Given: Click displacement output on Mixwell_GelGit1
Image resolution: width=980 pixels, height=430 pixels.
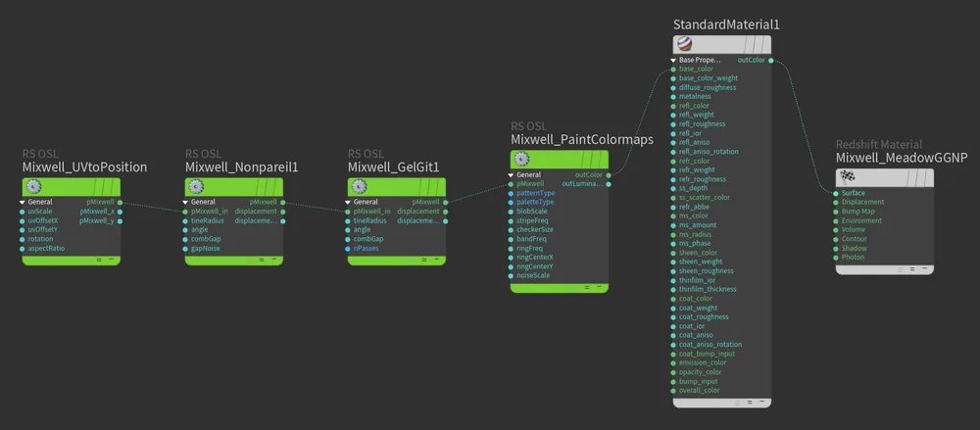Looking at the screenshot, I should click(446, 212).
